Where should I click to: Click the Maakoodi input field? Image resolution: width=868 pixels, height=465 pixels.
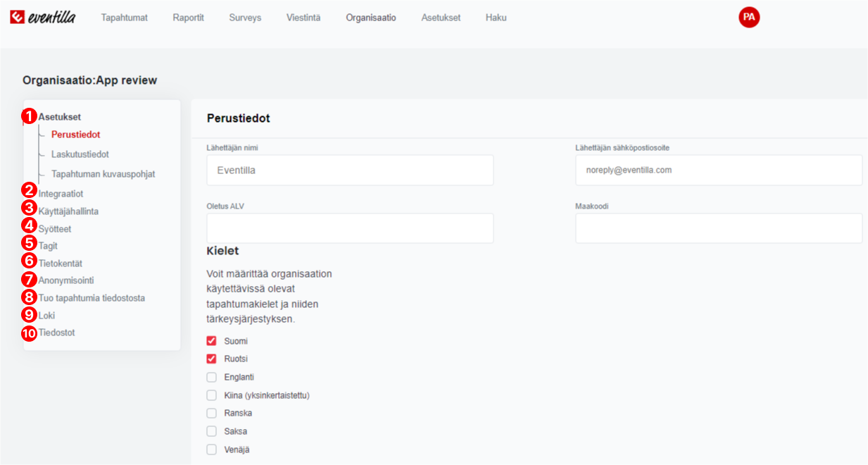click(719, 228)
